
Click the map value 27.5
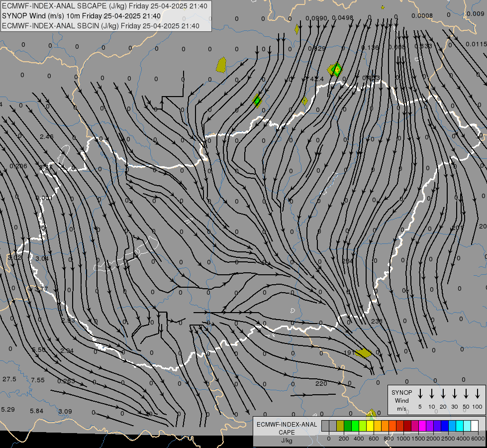(x=9, y=379)
